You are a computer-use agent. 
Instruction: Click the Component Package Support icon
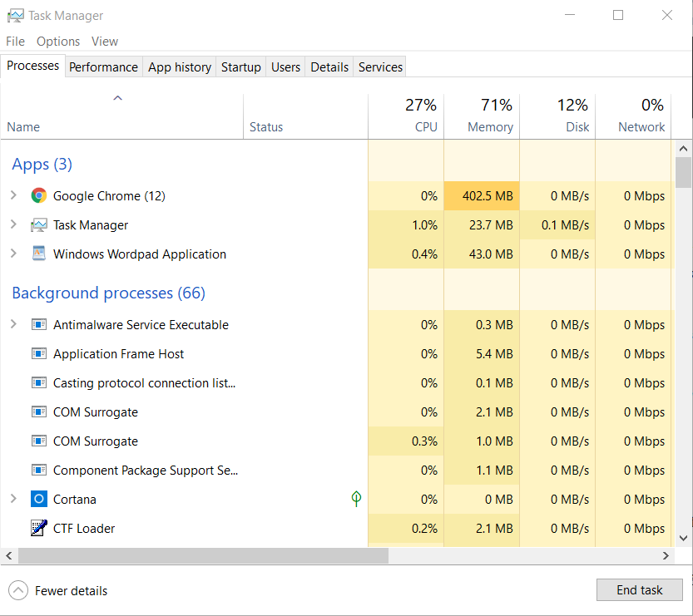(x=39, y=471)
